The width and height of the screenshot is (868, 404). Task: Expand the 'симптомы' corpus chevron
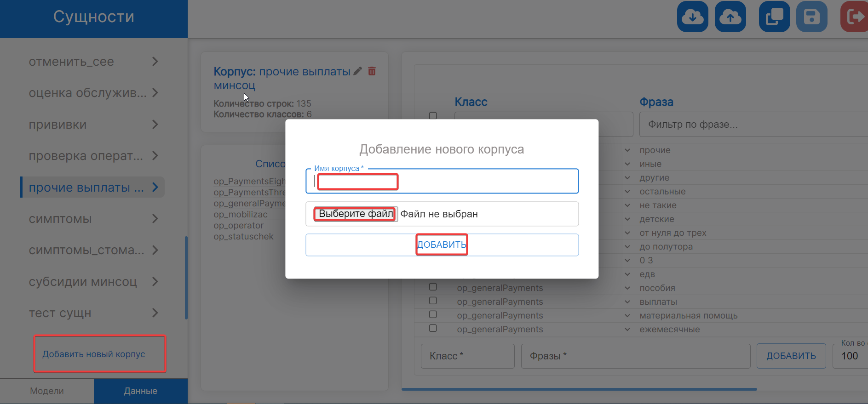[155, 219]
